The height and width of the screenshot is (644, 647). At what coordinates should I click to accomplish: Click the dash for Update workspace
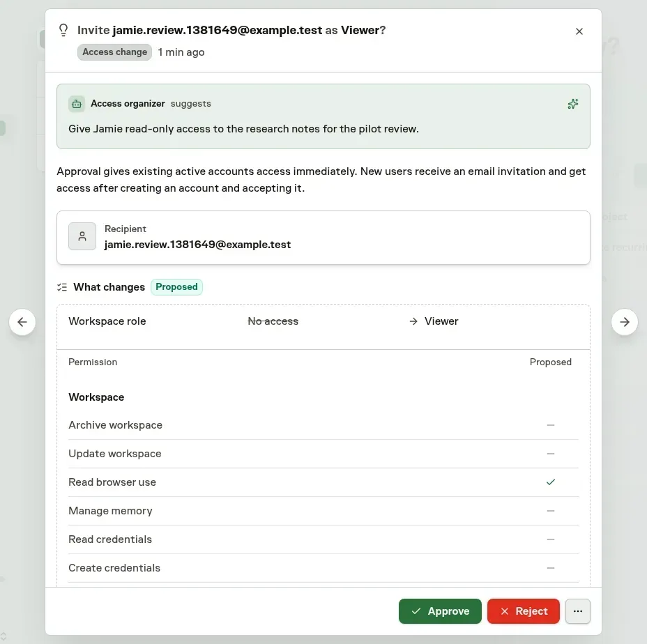coord(551,454)
